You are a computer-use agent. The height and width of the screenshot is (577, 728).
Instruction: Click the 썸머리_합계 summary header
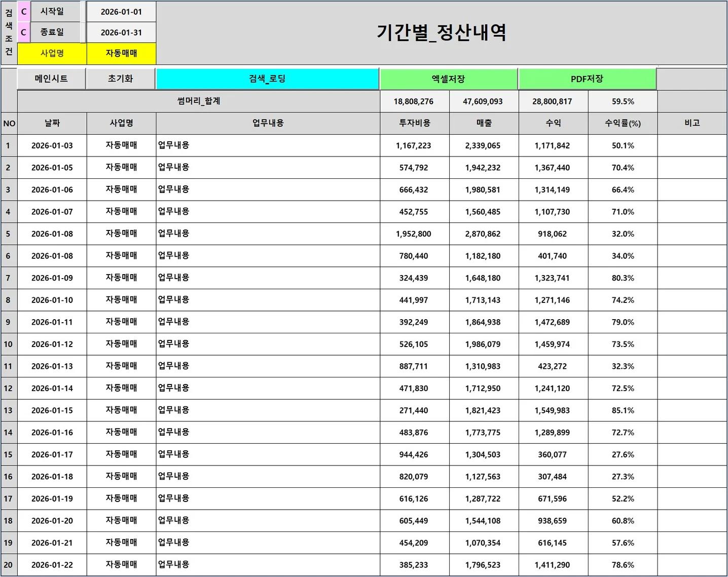point(198,101)
